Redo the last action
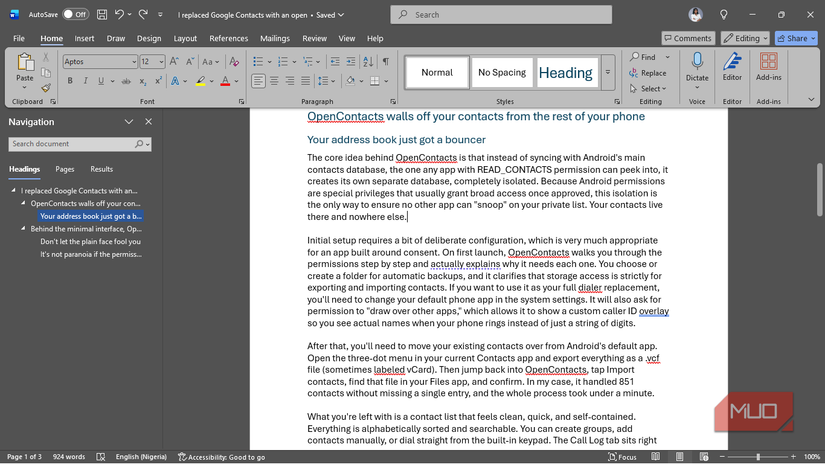 coord(143,15)
